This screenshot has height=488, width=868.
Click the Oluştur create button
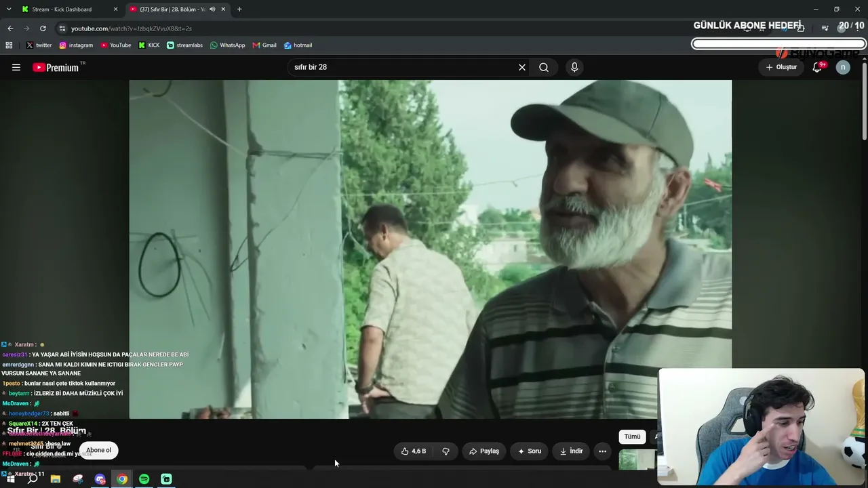click(x=781, y=67)
